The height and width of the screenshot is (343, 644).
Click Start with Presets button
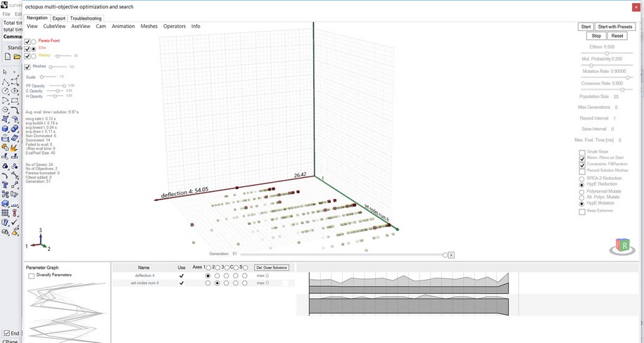tap(615, 27)
